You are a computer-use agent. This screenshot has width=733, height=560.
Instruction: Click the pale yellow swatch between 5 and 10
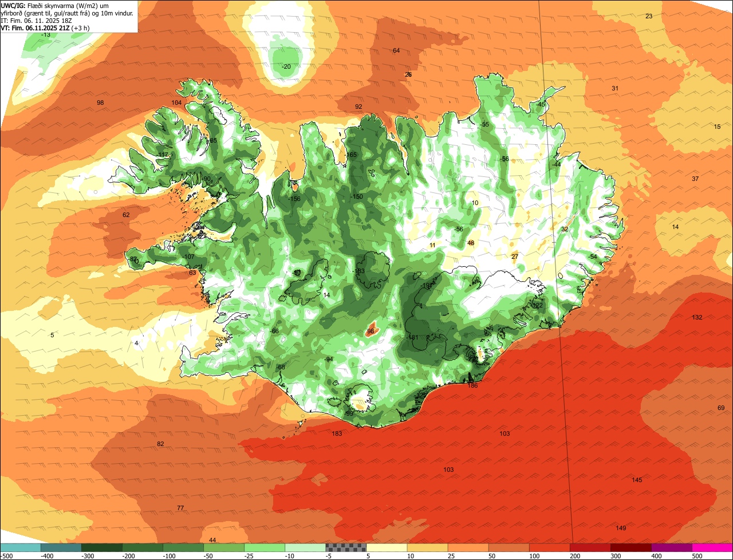pos(386,547)
